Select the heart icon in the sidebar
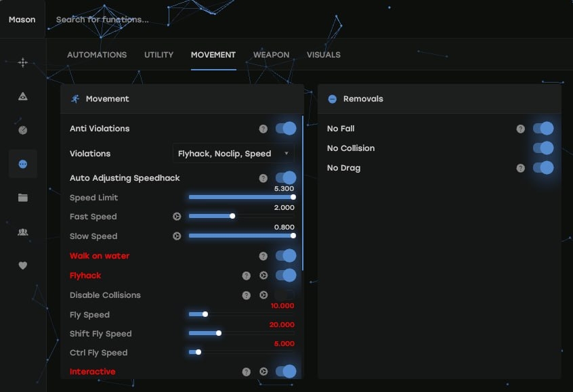The height and width of the screenshot is (392, 573). [22, 265]
